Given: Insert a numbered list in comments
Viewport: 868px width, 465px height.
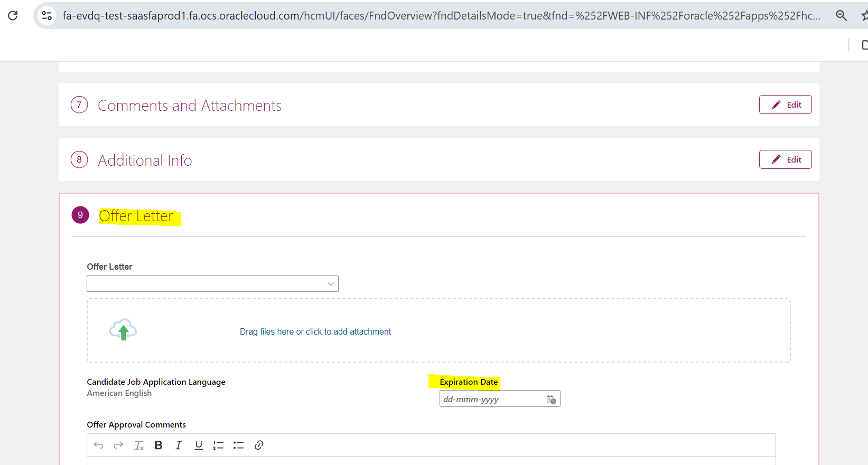Looking at the screenshot, I should coord(218,445).
